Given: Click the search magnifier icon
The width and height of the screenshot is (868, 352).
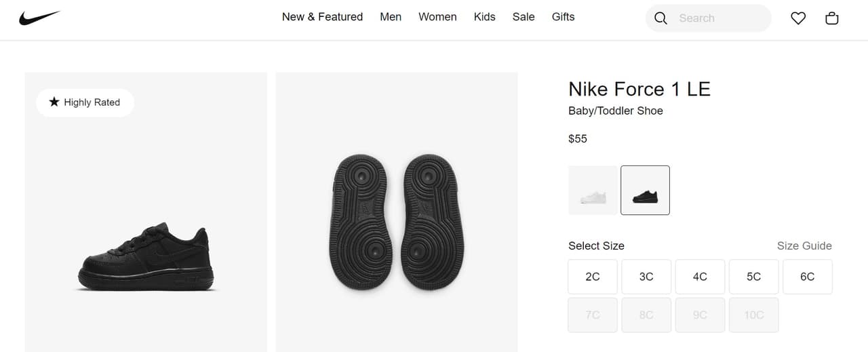Looking at the screenshot, I should [x=660, y=18].
